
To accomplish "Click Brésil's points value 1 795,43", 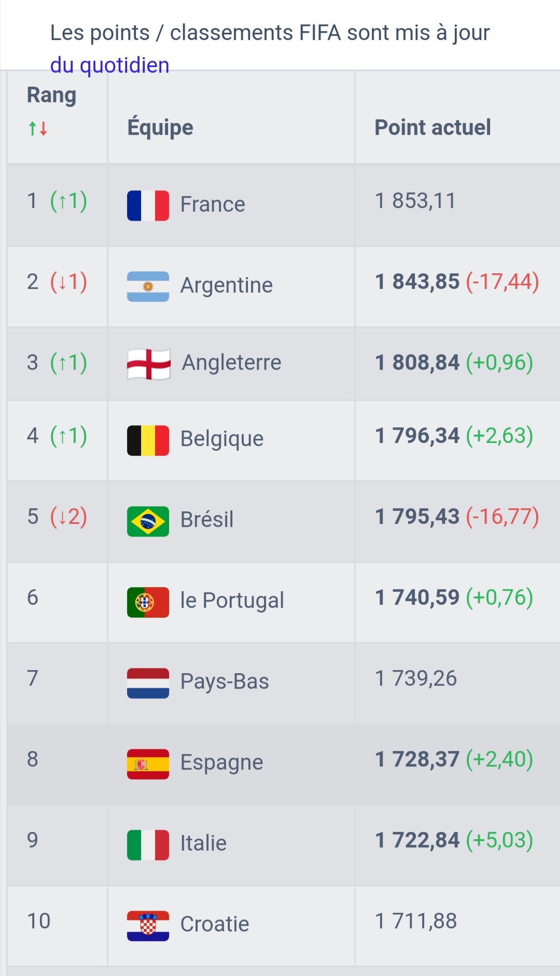I will point(417,517).
